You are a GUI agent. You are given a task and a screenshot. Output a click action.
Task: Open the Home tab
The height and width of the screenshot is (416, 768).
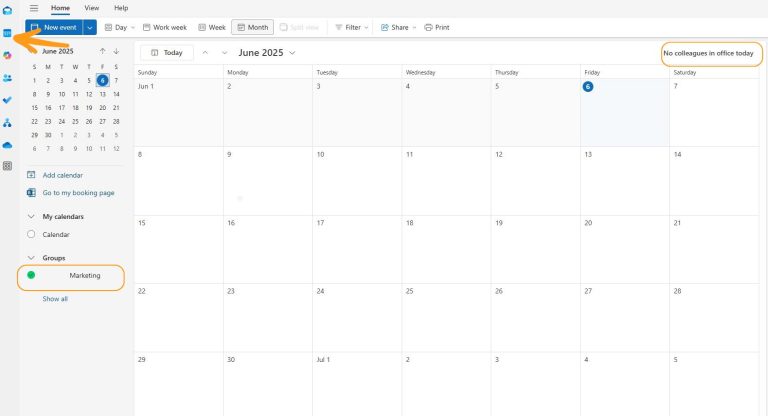pos(60,8)
